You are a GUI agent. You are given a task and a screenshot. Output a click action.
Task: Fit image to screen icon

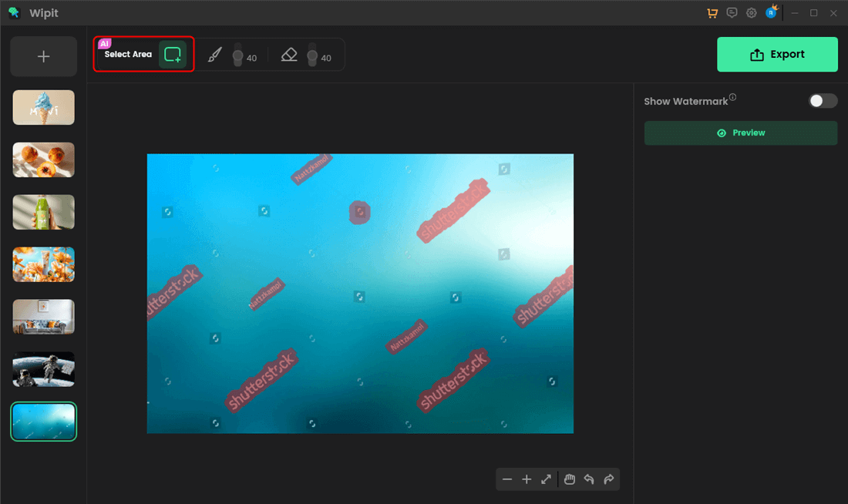click(x=547, y=479)
